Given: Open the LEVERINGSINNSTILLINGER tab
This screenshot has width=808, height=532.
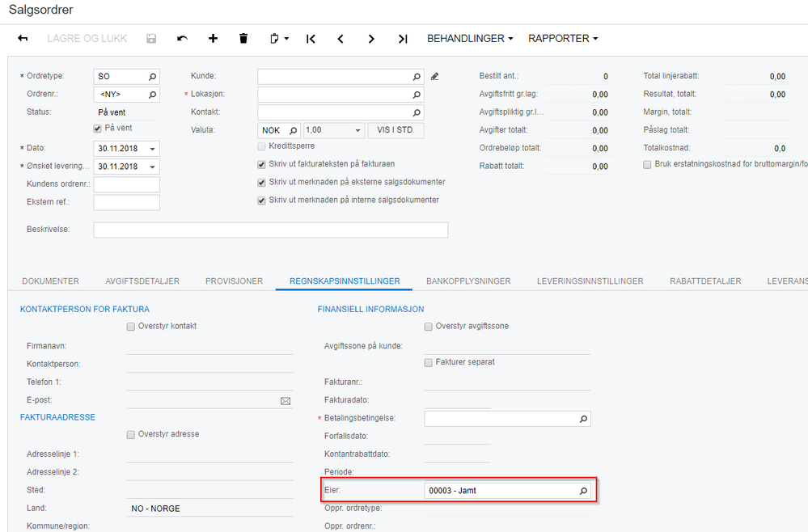Looking at the screenshot, I should coord(590,281).
